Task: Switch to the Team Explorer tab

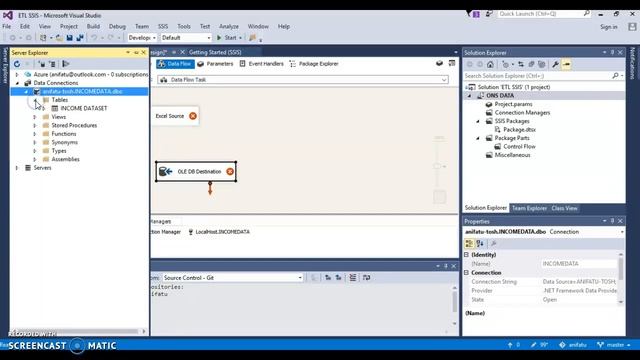Action: coord(529,208)
